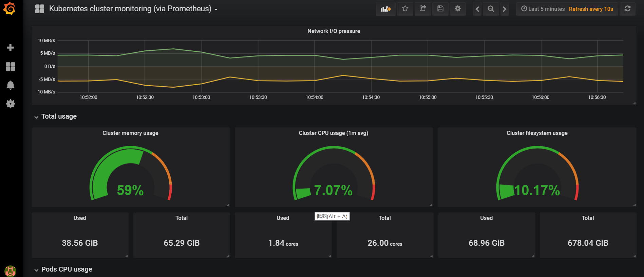
Task: Save the dashboard with disk icon
Action: tap(440, 9)
